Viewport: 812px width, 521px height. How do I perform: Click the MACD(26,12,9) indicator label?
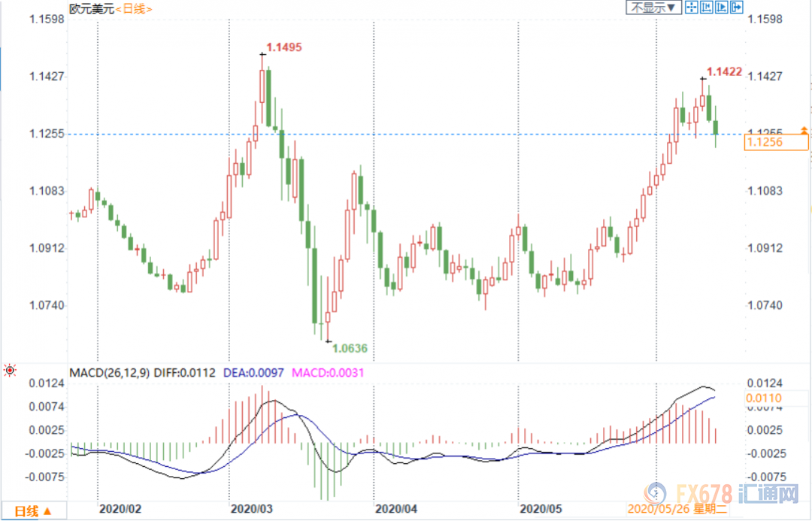coord(109,373)
